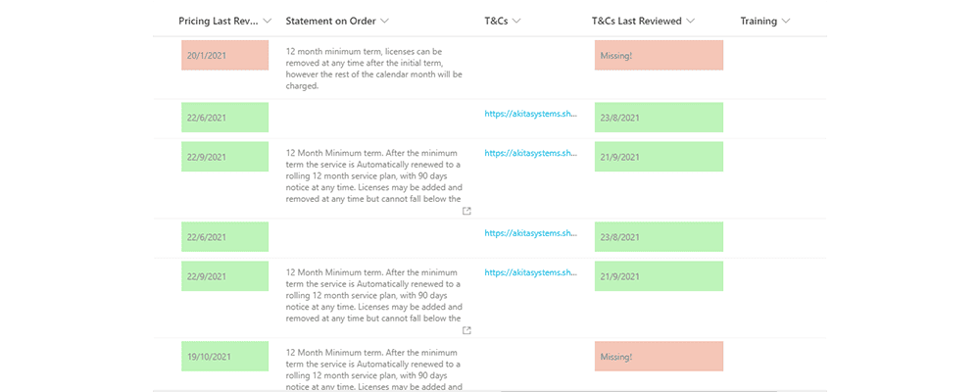The image size is (980, 392).
Task: Expand the Training column dropdown
Action: (x=786, y=22)
